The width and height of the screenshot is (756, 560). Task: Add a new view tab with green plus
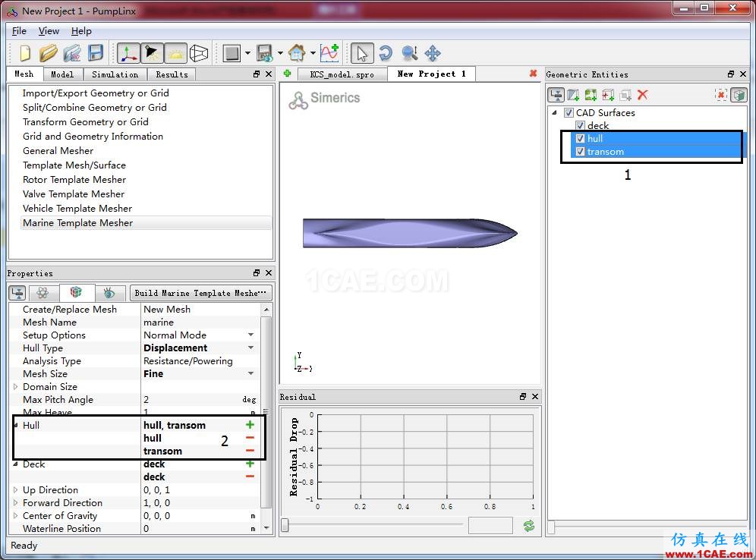(x=288, y=74)
